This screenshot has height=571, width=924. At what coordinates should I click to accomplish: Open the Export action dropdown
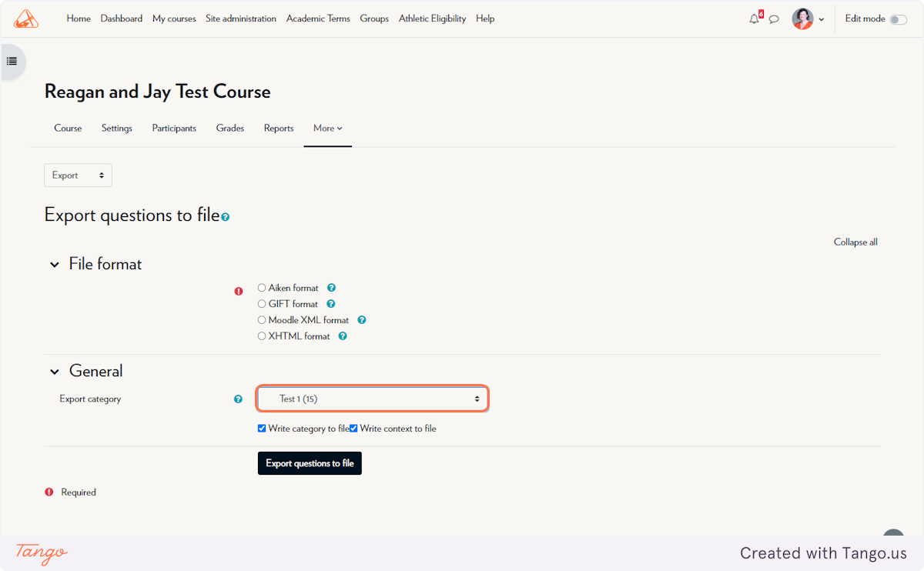click(x=78, y=175)
